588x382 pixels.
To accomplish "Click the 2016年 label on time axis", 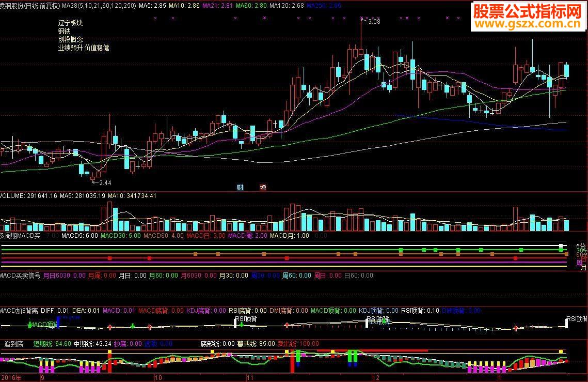I will (11, 378).
